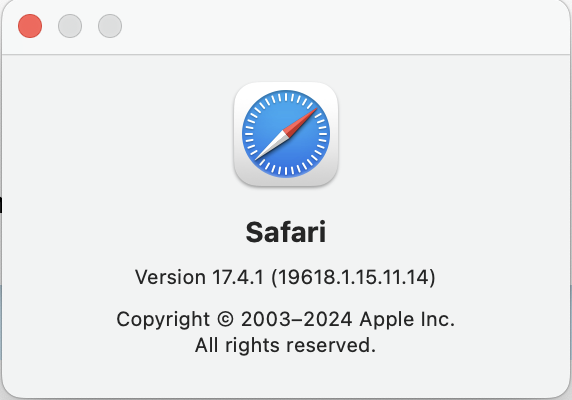Click the grayed-out minimize button

click(70, 26)
